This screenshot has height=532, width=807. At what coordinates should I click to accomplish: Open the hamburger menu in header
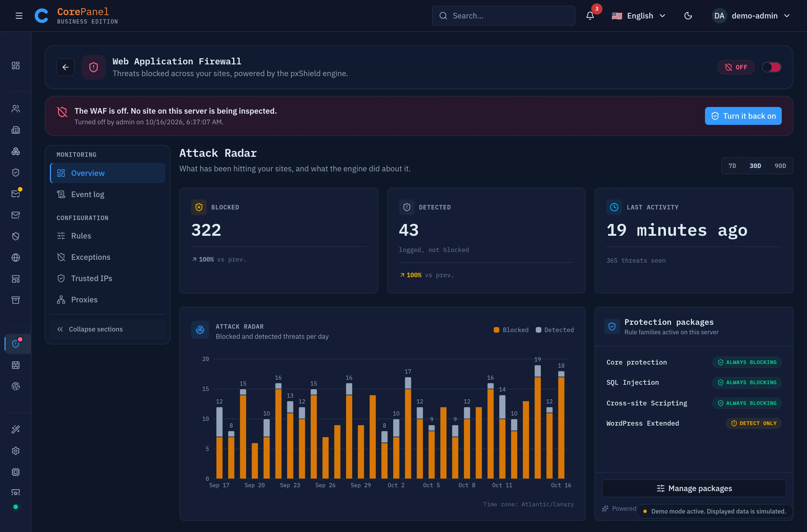(19, 16)
